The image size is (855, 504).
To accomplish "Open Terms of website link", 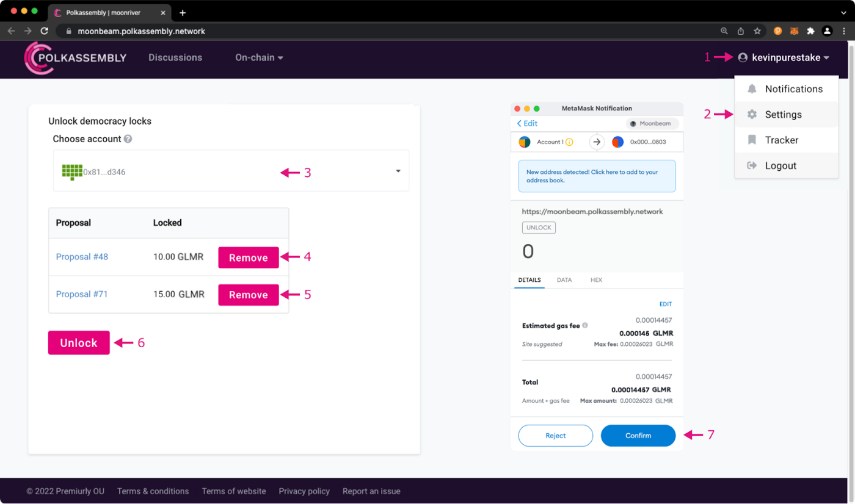I will (234, 491).
